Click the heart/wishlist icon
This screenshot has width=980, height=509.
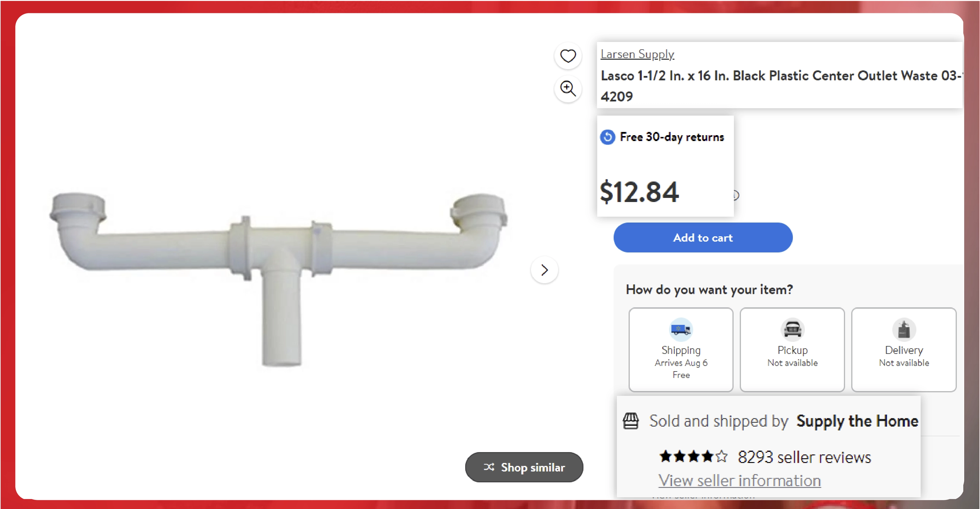(568, 55)
